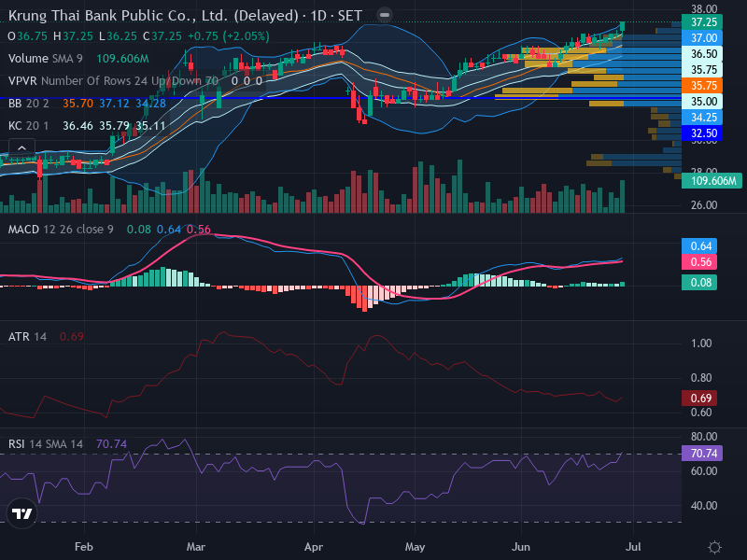Select the KC 20 1 indicator legend

pos(29,126)
